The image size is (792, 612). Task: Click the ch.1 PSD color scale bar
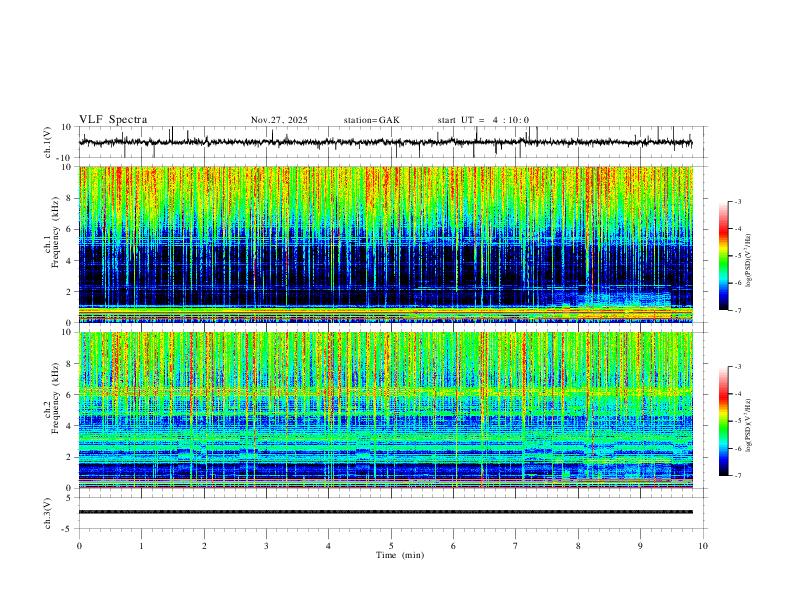pos(724,256)
